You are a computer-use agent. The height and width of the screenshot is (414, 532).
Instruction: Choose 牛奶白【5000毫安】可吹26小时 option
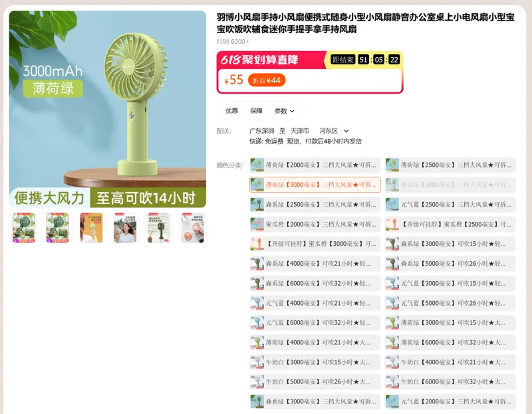[315, 382]
